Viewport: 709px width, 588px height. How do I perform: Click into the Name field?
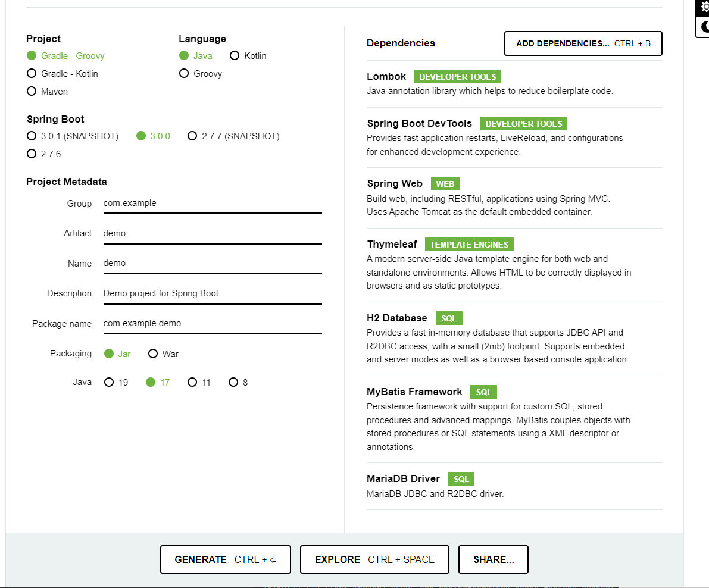[213, 264]
